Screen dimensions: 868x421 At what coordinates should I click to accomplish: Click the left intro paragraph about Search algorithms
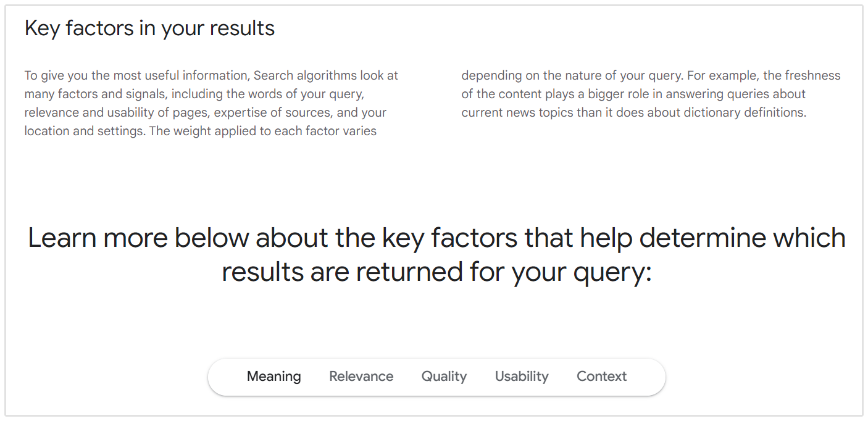[x=211, y=102]
